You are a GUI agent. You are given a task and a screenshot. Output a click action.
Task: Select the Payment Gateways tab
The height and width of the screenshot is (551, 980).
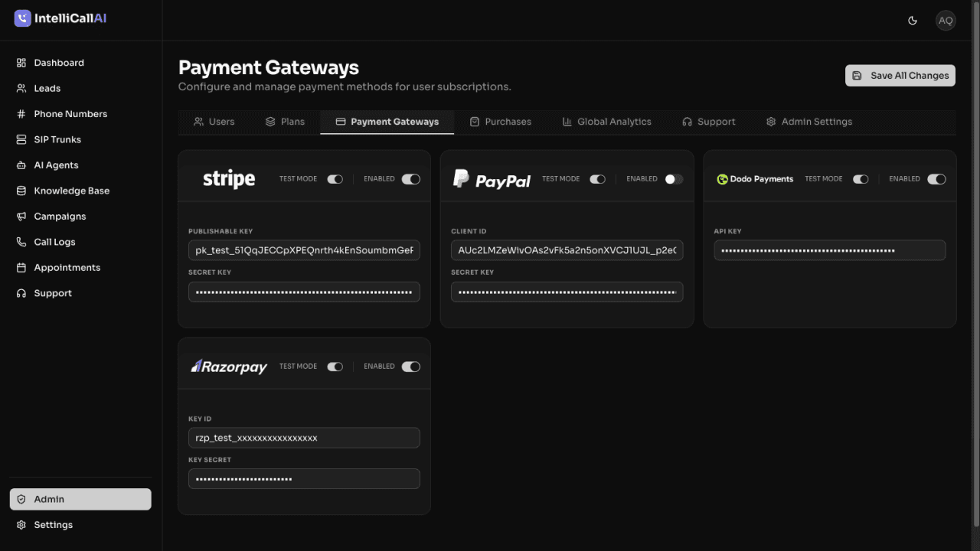point(387,122)
